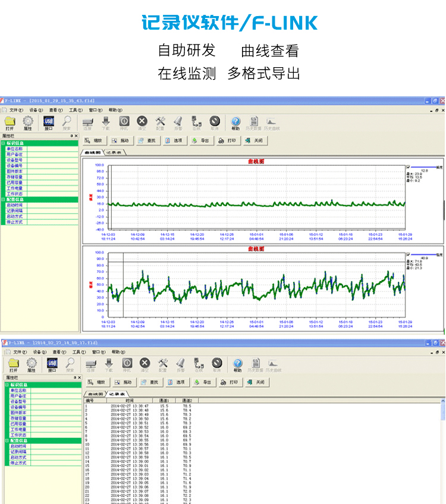
Task: Click 清空 X icon in upper window
Action: [142, 123]
